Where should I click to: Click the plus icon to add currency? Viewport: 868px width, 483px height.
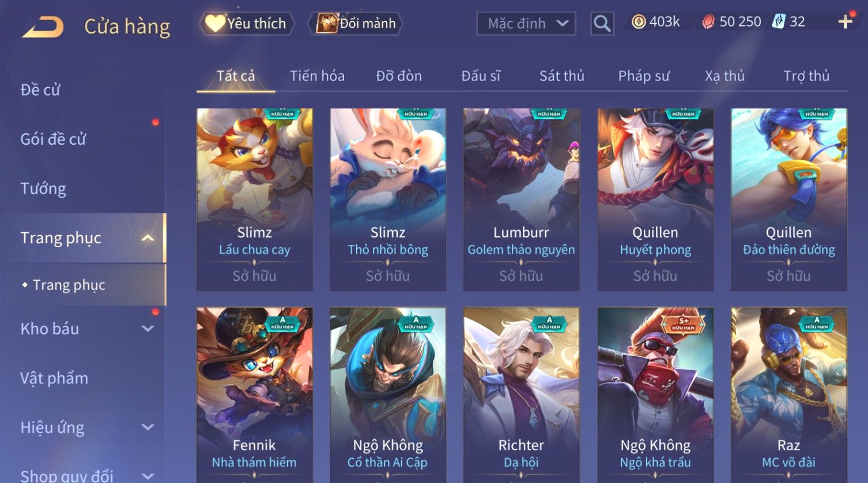click(846, 22)
